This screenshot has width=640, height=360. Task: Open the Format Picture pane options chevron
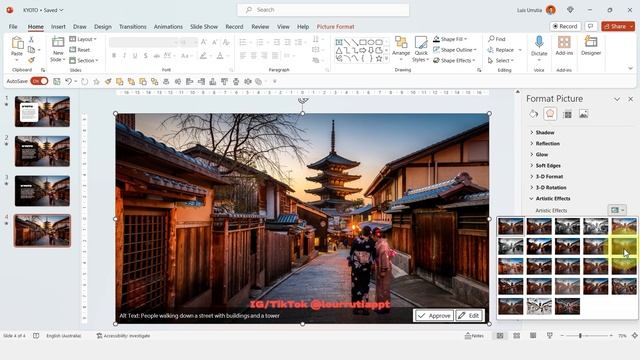pyautogui.click(x=617, y=99)
